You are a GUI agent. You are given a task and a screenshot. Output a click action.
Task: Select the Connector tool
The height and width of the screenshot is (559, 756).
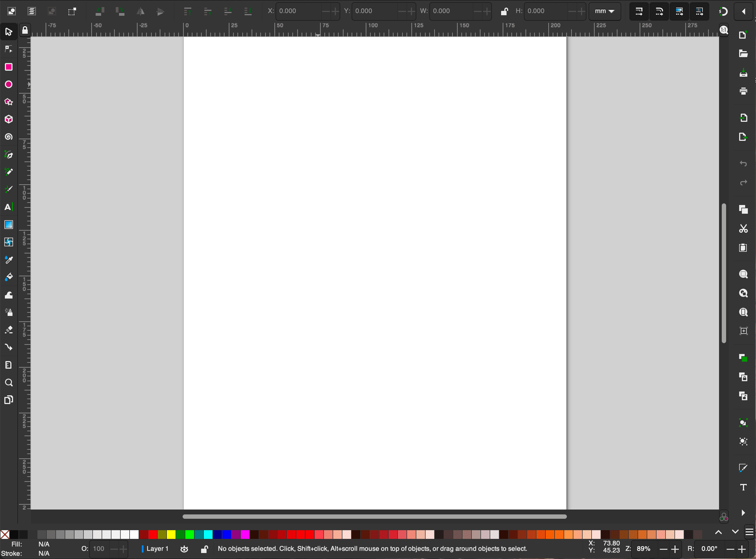point(9,347)
